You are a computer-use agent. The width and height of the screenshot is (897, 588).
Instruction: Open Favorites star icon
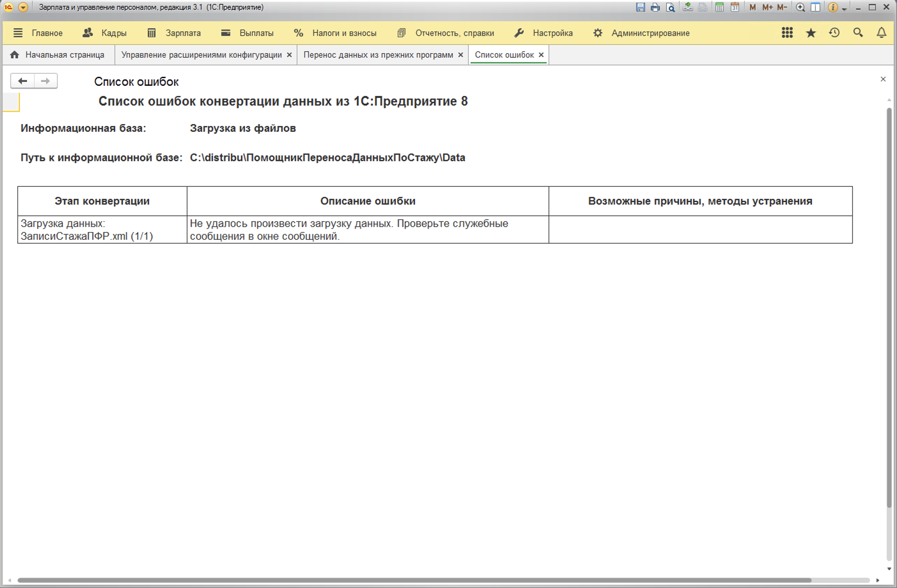coord(811,33)
